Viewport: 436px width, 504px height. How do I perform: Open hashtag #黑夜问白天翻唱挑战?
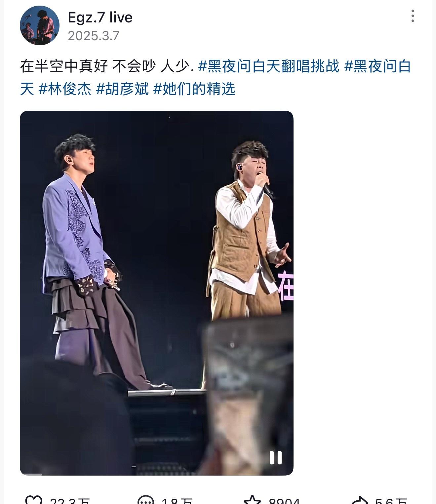click(269, 66)
